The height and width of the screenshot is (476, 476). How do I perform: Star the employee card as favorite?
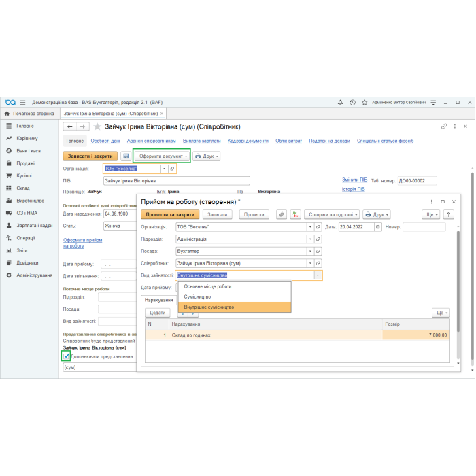[x=97, y=126]
